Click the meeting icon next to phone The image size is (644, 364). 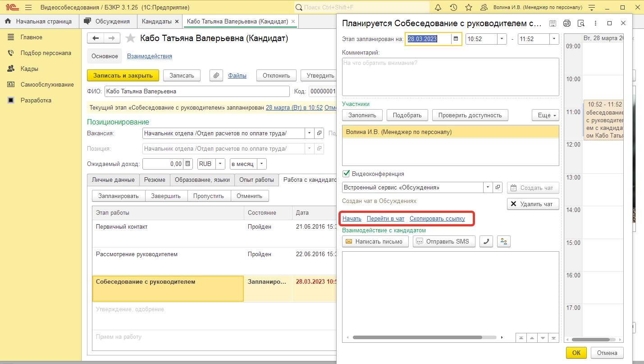point(503,241)
